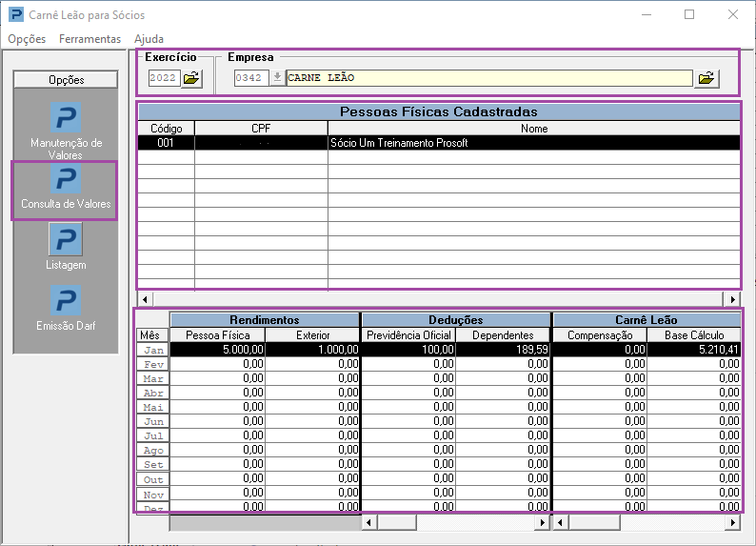Click the Nome column header
Image resolution: width=756 pixels, height=546 pixels.
coord(534,129)
